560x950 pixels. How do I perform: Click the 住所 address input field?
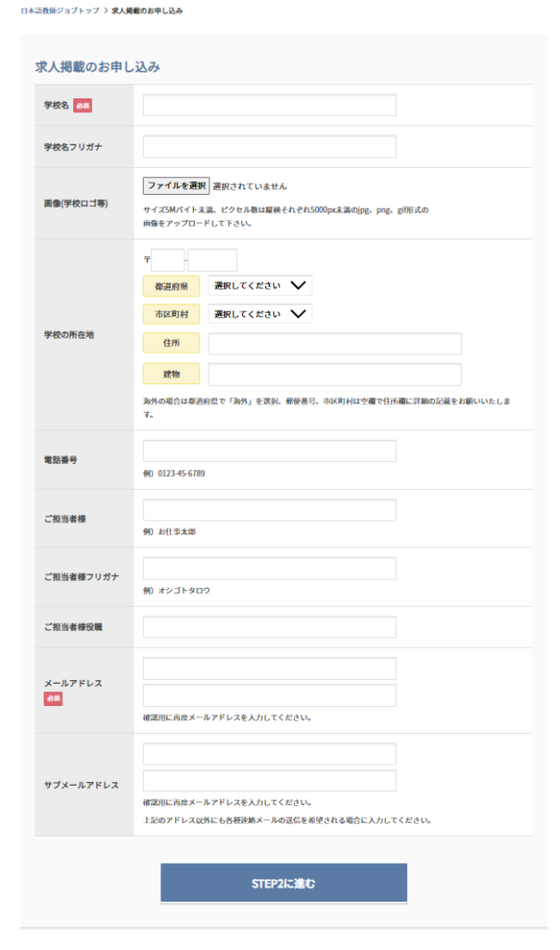pos(334,344)
